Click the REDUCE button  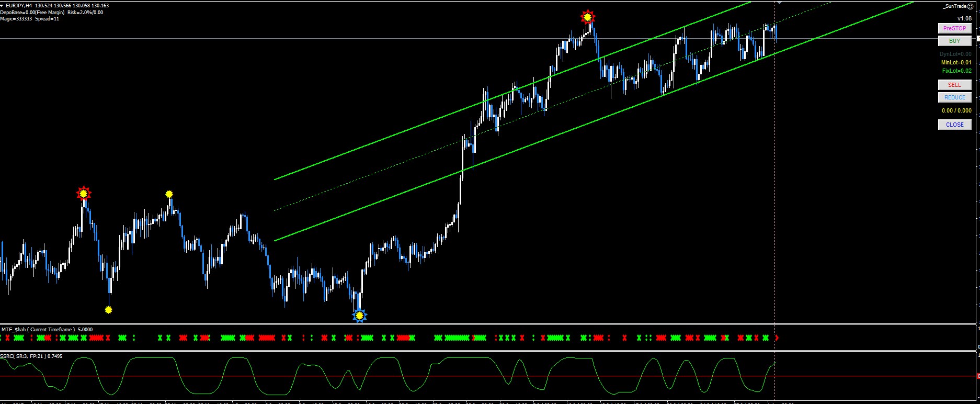pos(954,97)
